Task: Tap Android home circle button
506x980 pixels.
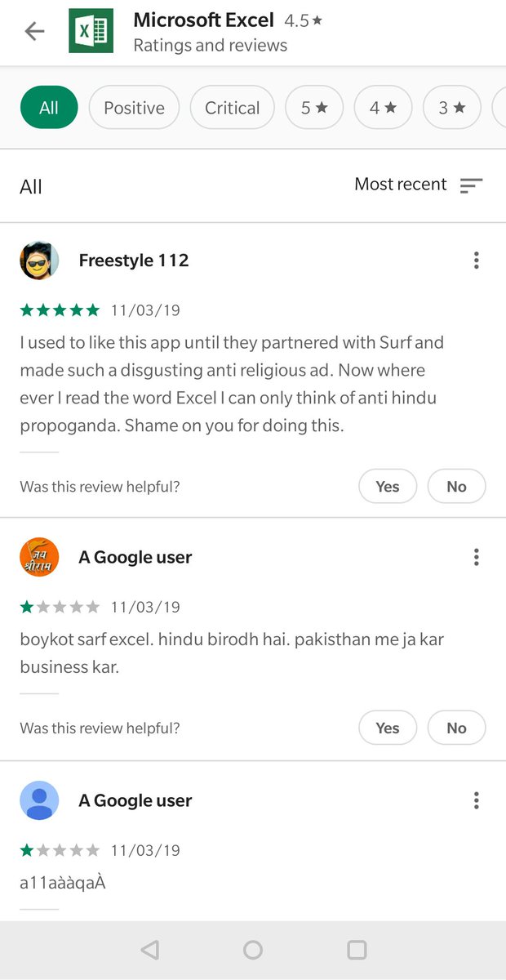Action: 253,950
